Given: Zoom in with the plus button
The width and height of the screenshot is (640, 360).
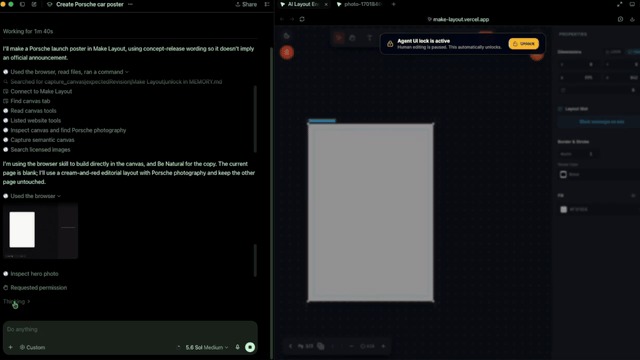Looking at the screenshot, I should point(383,346).
